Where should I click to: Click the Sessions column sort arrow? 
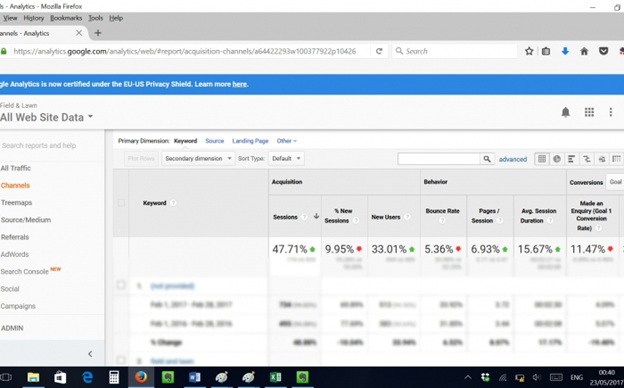[x=316, y=216]
